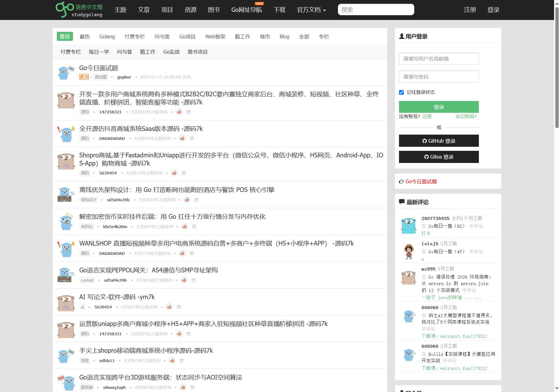This screenshot has width=560, height=392.
Task: Open avatar of commenter ms895
Action: 409,277
